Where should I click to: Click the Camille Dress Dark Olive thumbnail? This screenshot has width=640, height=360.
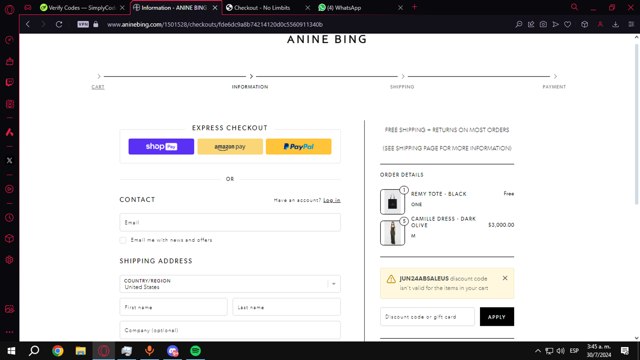point(392,233)
